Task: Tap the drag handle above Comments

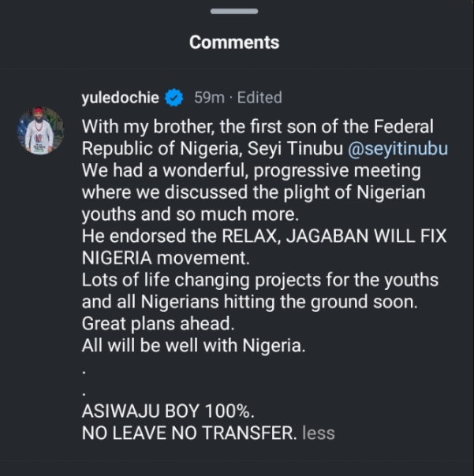Action: pyautogui.click(x=234, y=9)
